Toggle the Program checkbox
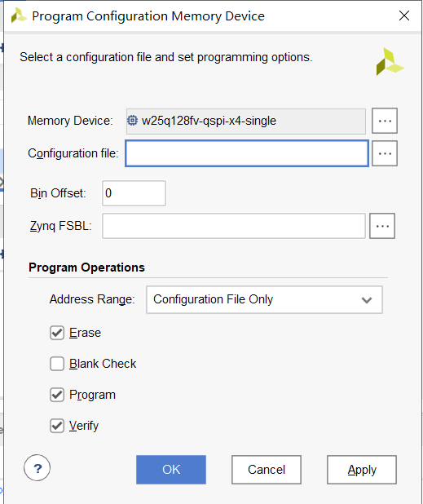Screen dimensions: 423x504 point(57,395)
